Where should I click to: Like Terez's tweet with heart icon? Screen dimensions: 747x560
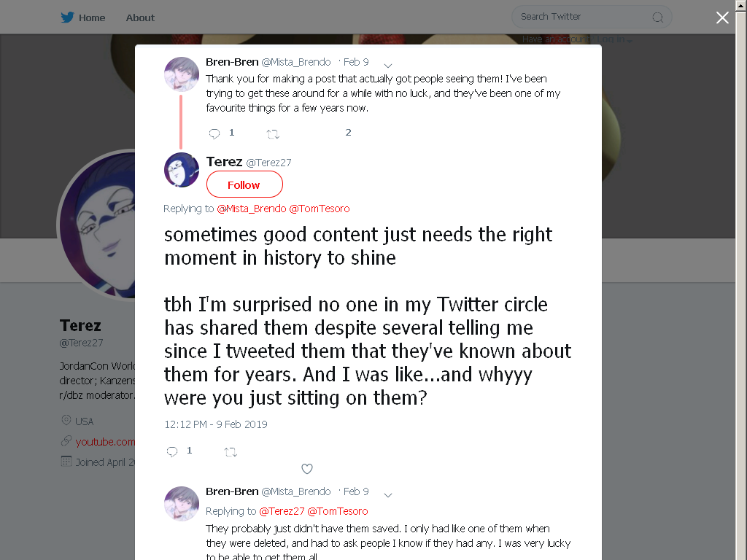point(307,469)
